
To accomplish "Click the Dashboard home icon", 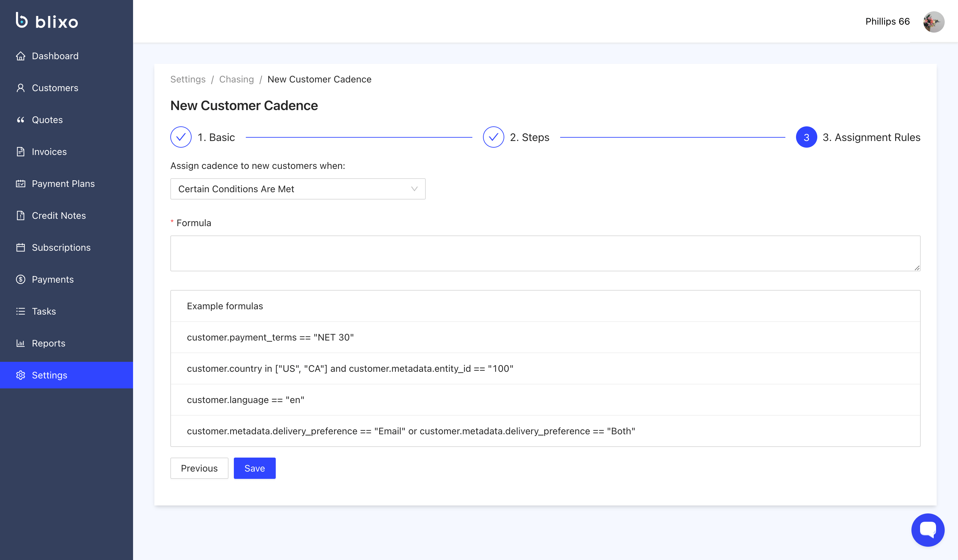I will (21, 56).
